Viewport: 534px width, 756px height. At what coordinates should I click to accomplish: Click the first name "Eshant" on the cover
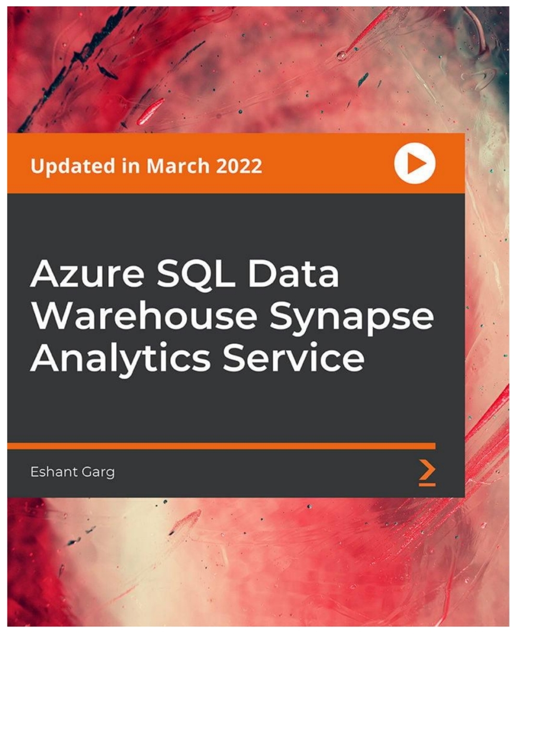click(x=54, y=472)
